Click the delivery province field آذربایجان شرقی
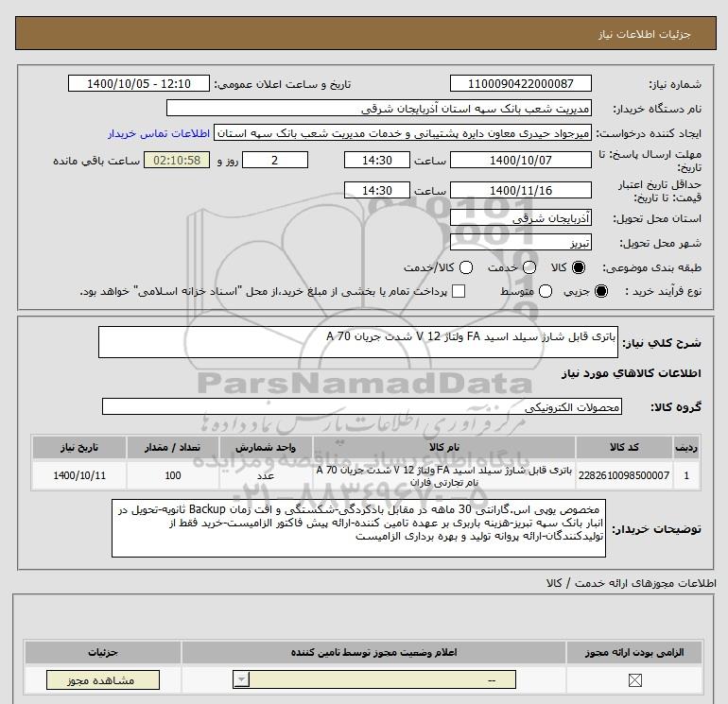Screen dimensions: 728x704 [x=520, y=217]
